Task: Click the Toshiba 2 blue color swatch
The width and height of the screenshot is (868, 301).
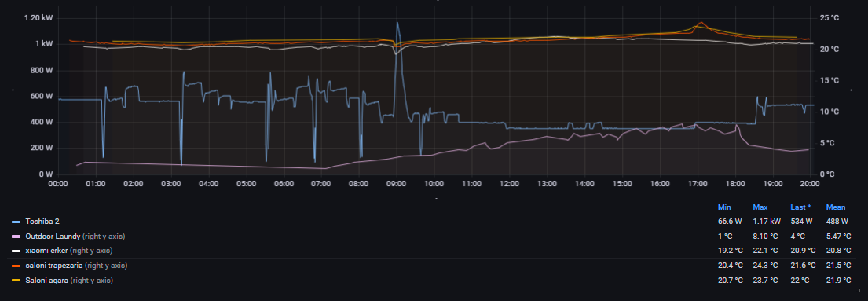Action: [x=16, y=222]
